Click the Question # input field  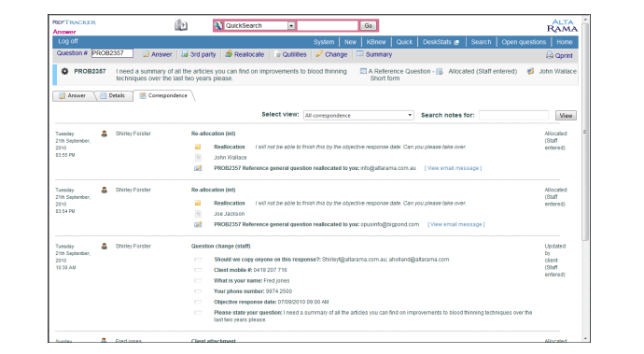click(x=112, y=53)
